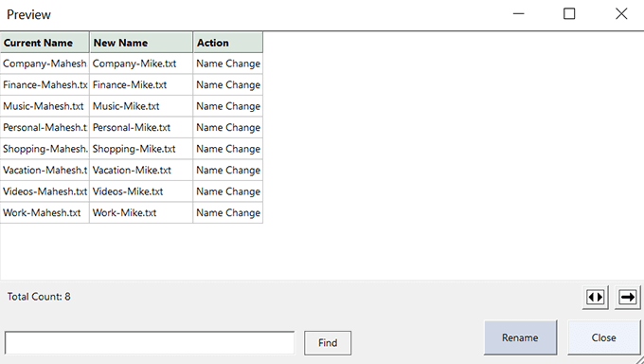Screen dimensions: 644x364
Task: Select the Finance-Mahesh.txt row
Action: 132,84
